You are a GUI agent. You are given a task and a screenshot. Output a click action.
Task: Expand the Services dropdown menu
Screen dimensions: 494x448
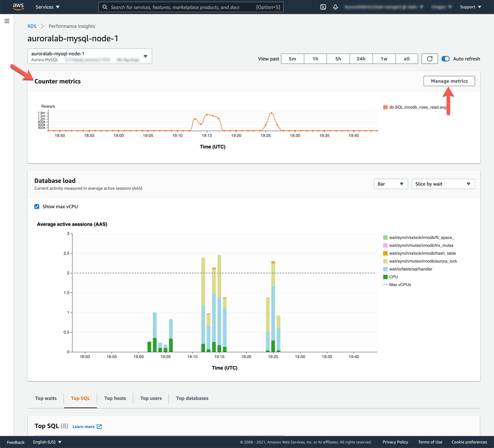pos(47,7)
